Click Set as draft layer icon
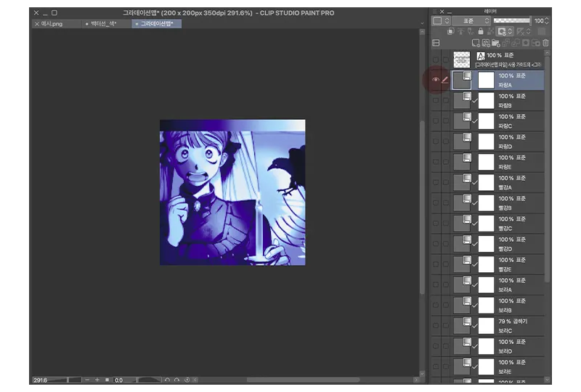581x392 pixels. 471,31
